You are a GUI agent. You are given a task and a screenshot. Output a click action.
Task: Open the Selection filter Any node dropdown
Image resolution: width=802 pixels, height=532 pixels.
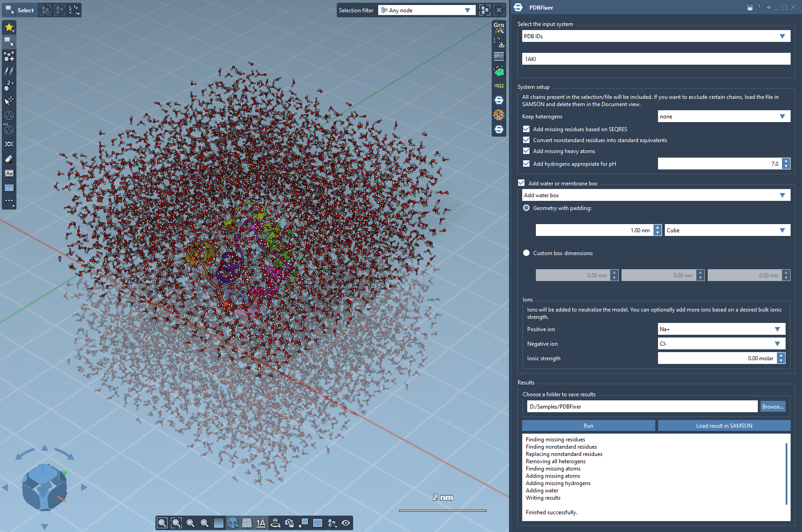click(427, 10)
